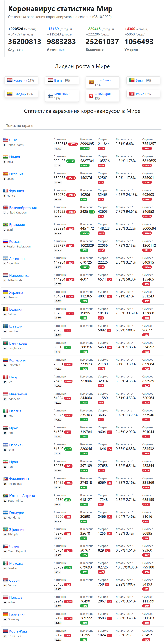This screenshot has height=644, width=165.
Task: Click the Ecuador flag icon
Action: coord(10,94)
